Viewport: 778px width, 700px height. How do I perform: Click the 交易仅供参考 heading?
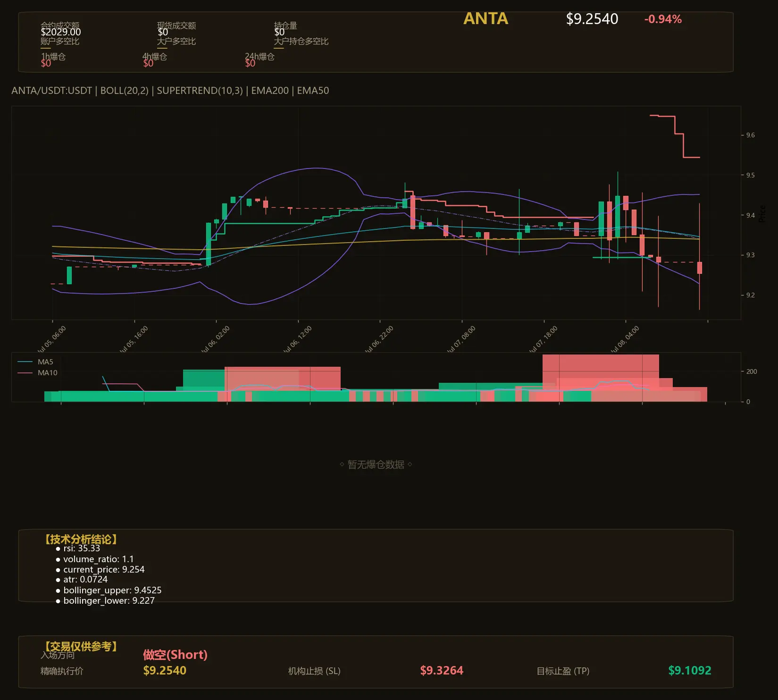tap(81, 646)
